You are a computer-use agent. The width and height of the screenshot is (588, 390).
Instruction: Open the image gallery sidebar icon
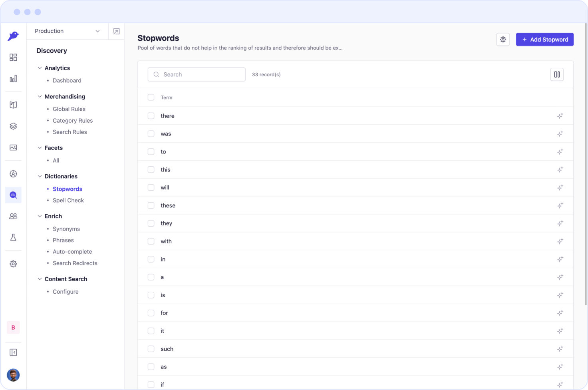click(x=13, y=147)
